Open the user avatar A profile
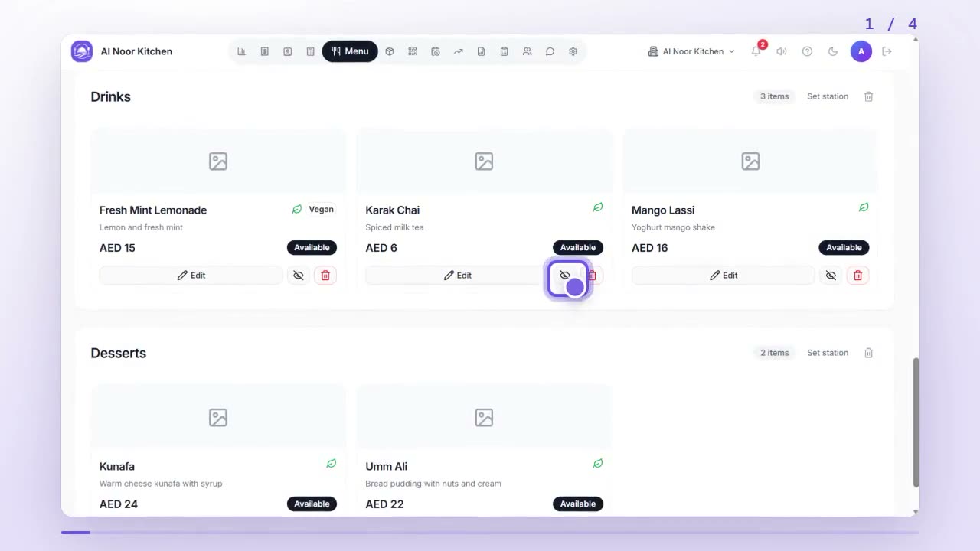 [x=861, y=51]
